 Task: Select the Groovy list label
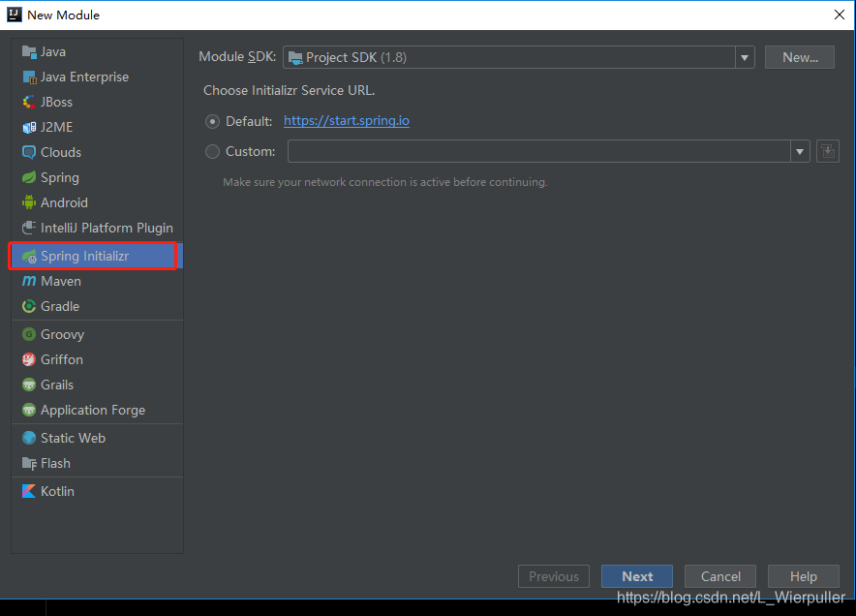tap(62, 335)
